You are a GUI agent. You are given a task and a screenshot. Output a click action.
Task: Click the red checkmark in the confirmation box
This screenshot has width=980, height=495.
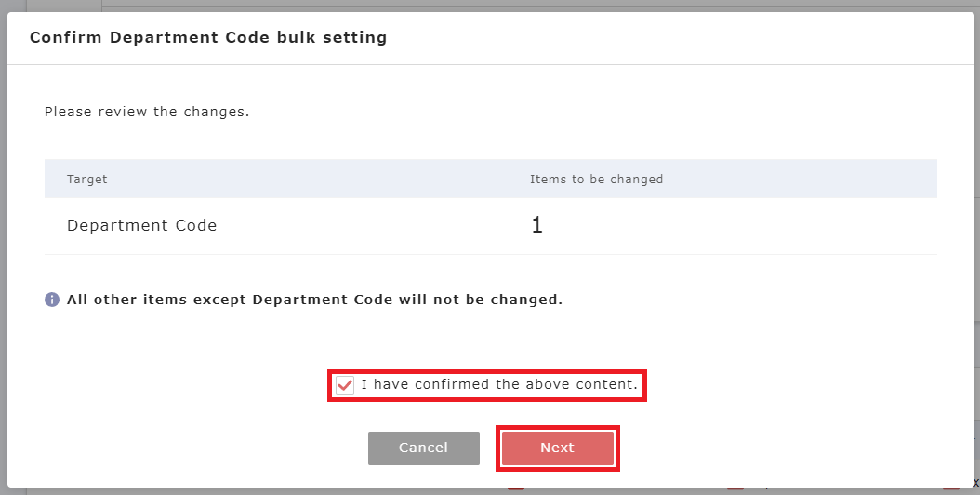click(345, 384)
